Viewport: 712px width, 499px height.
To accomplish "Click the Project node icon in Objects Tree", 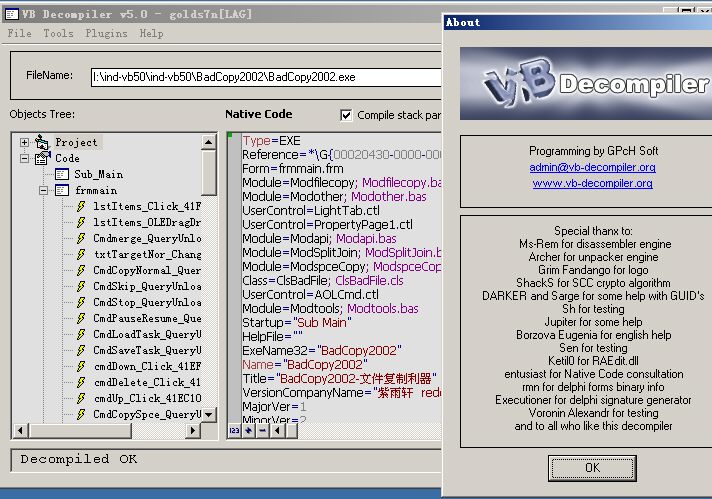I will pyautogui.click(x=42, y=143).
